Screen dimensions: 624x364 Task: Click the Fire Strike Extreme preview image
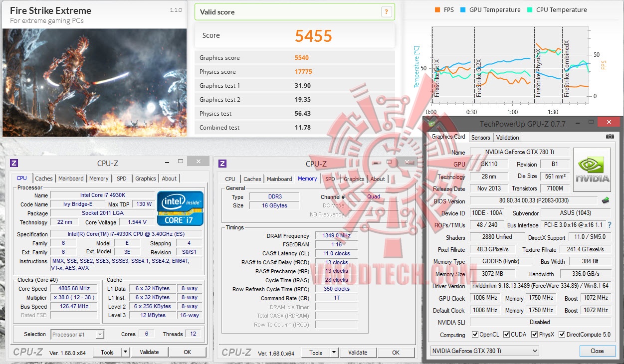tap(94, 82)
